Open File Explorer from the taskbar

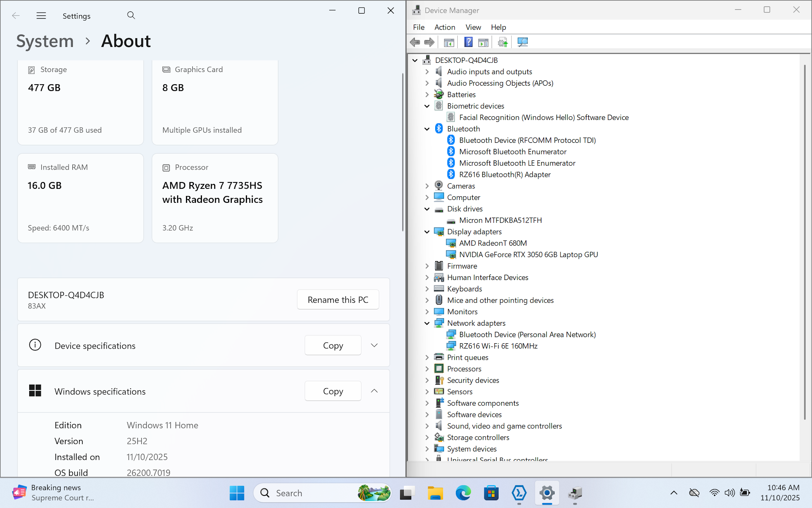435,493
